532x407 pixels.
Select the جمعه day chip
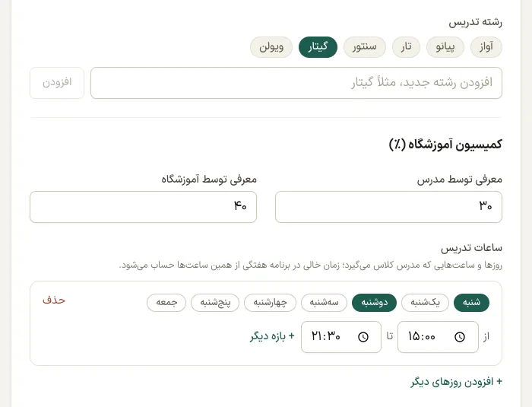click(166, 302)
